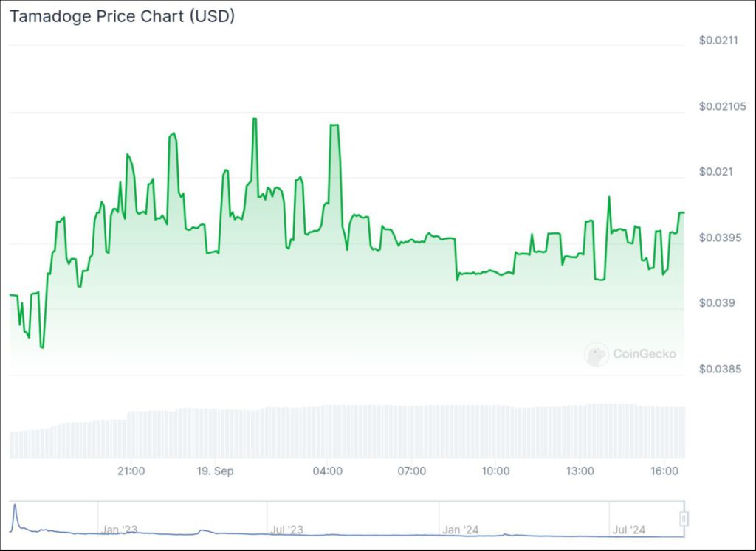Click the range navigator handle
Screen dimensions: 756x551
click(684, 519)
